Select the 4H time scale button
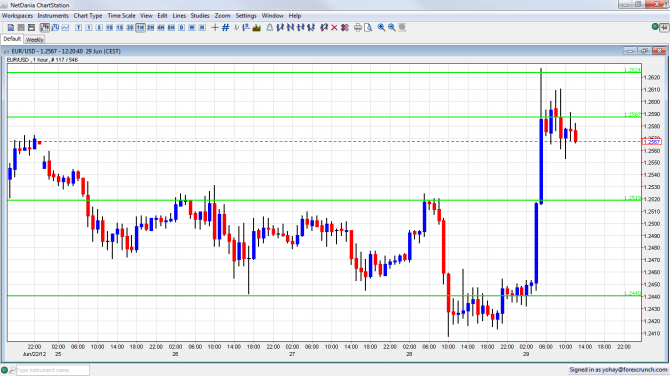The image size is (670, 376). (161, 28)
